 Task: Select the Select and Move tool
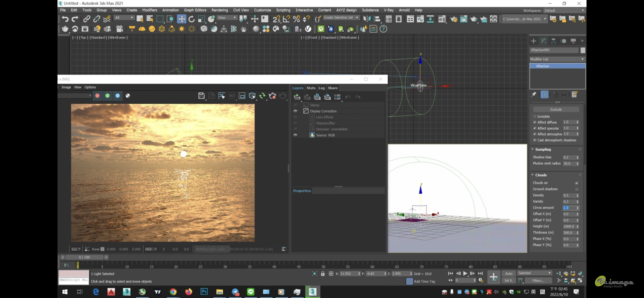182,19
